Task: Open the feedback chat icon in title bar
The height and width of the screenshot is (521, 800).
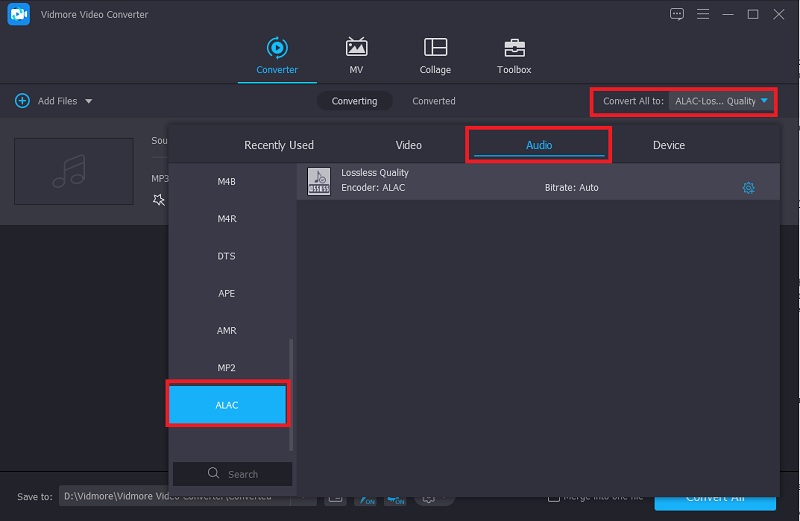Action: (x=678, y=14)
